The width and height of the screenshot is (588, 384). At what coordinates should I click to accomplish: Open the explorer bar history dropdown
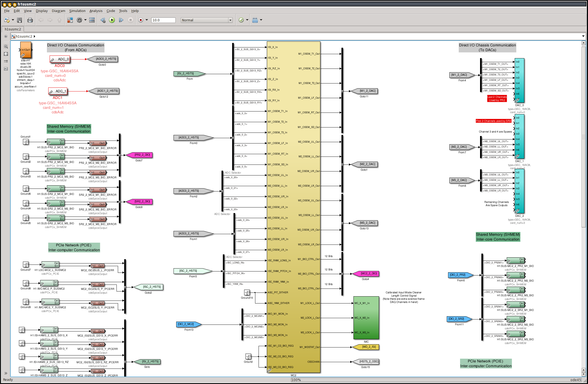click(583, 36)
